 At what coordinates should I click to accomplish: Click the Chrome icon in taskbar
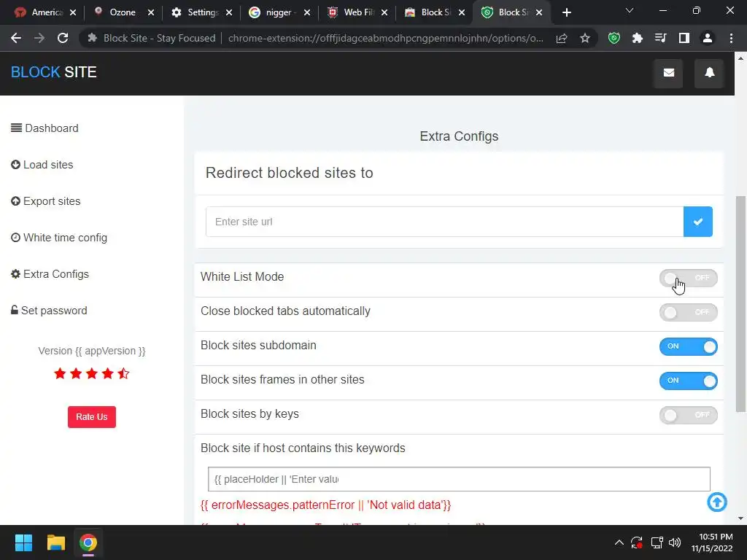tap(88, 542)
